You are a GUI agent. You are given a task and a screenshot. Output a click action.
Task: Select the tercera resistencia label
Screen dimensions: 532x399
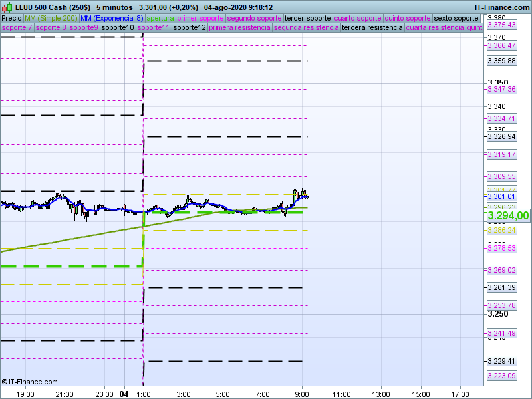(x=372, y=28)
